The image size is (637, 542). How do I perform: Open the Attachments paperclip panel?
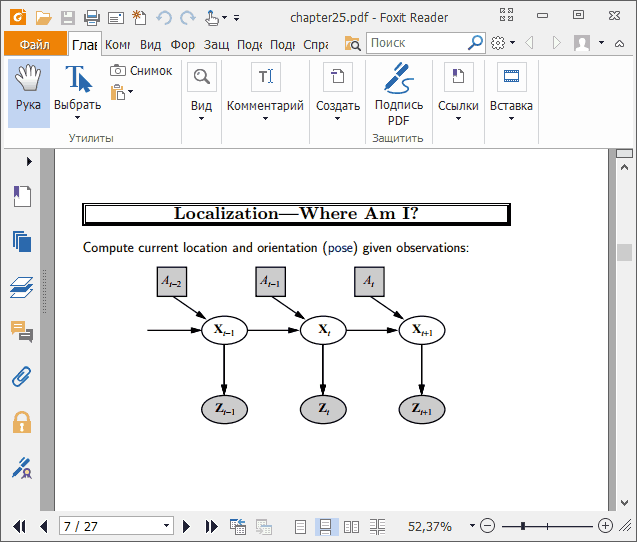coord(22,376)
